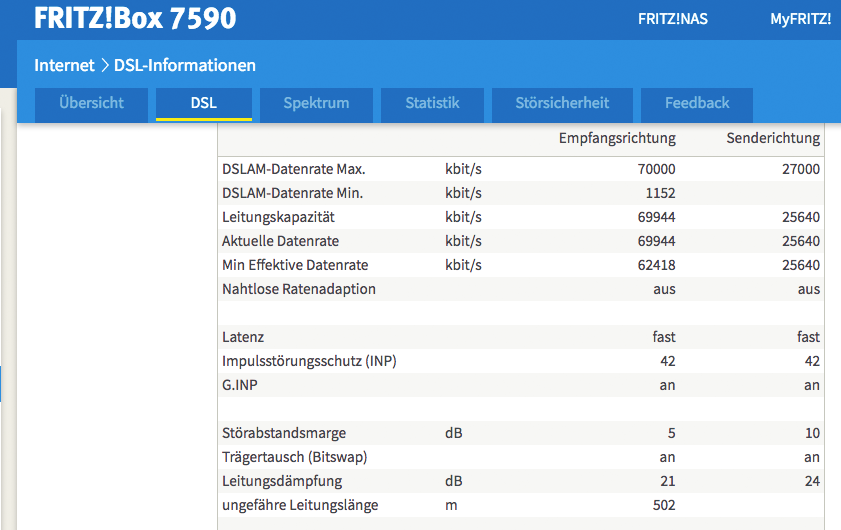Click the 24 send attenuation value
Image resolution: width=841 pixels, height=530 pixels.
coord(812,481)
